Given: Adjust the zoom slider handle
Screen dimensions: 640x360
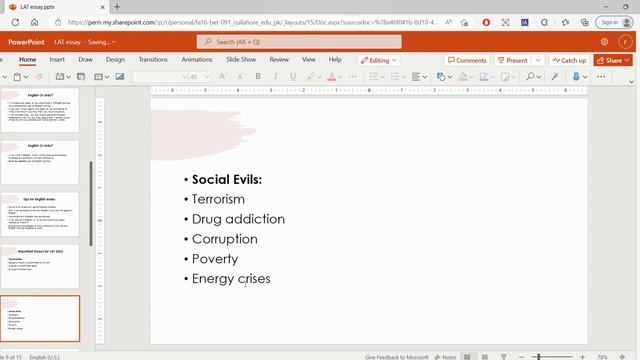Looking at the screenshot, I should tap(539, 357).
